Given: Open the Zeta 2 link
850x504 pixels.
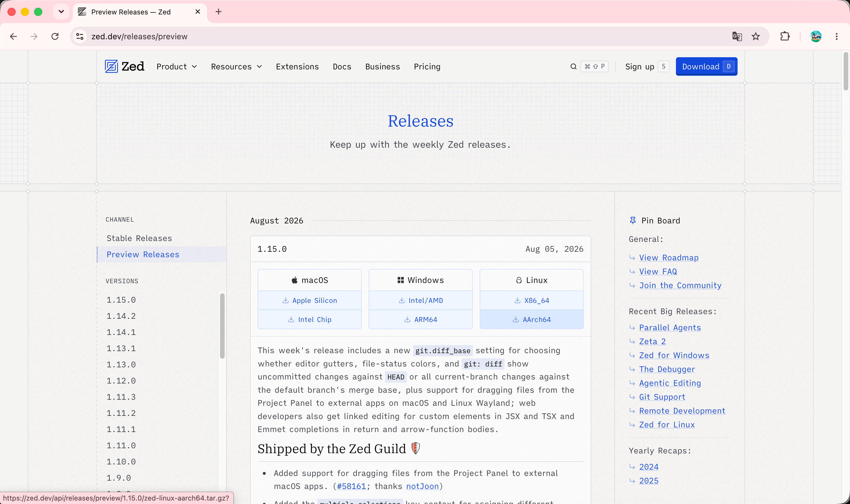Looking at the screenshot, I should pos(652,342).
